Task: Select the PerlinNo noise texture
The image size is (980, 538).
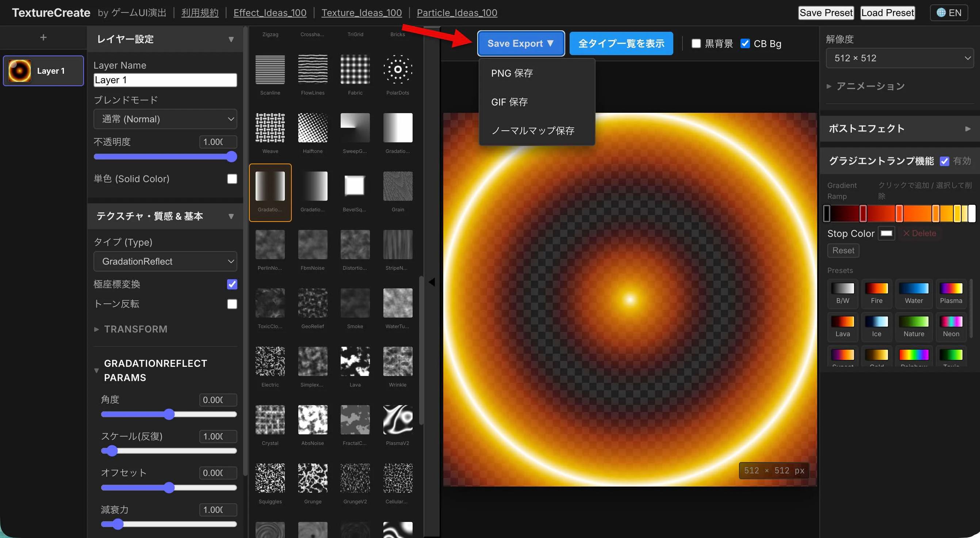Action: click(270, 245)
